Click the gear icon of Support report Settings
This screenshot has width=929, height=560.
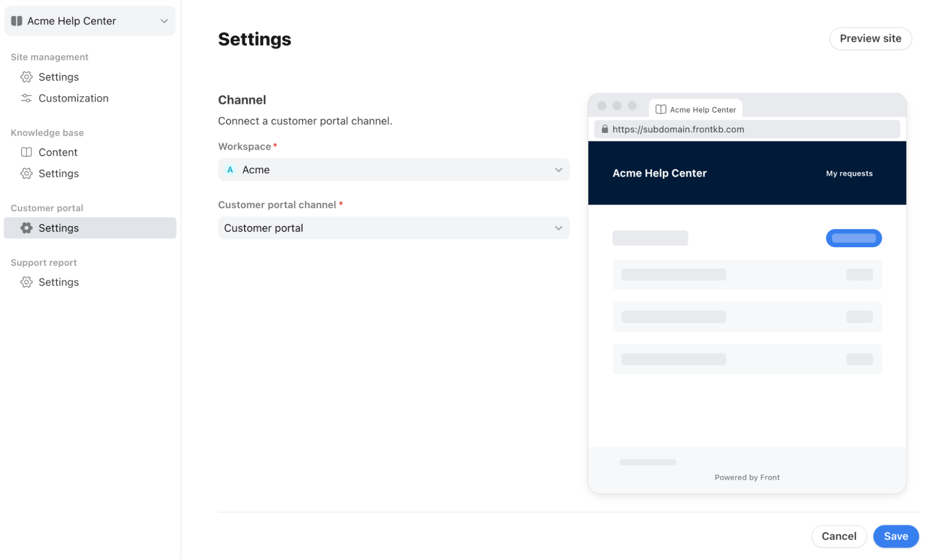(x=26, y=282)
